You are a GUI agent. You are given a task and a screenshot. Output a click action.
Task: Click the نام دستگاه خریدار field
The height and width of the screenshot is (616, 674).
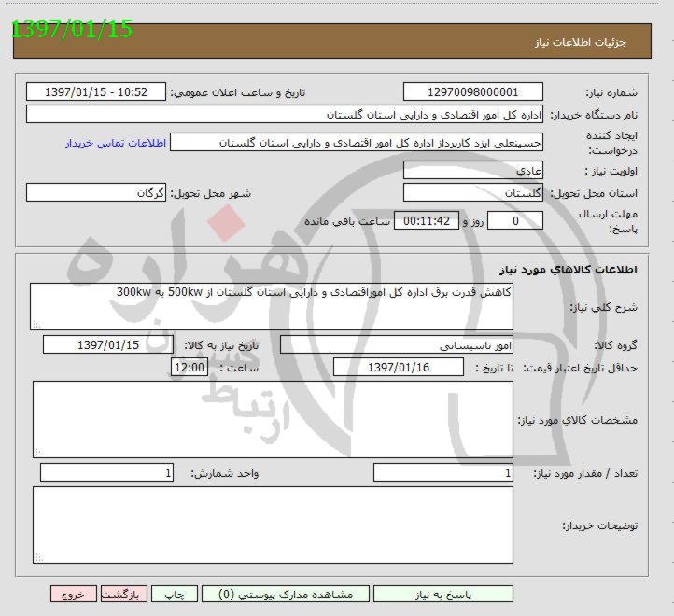pos(285,115)
